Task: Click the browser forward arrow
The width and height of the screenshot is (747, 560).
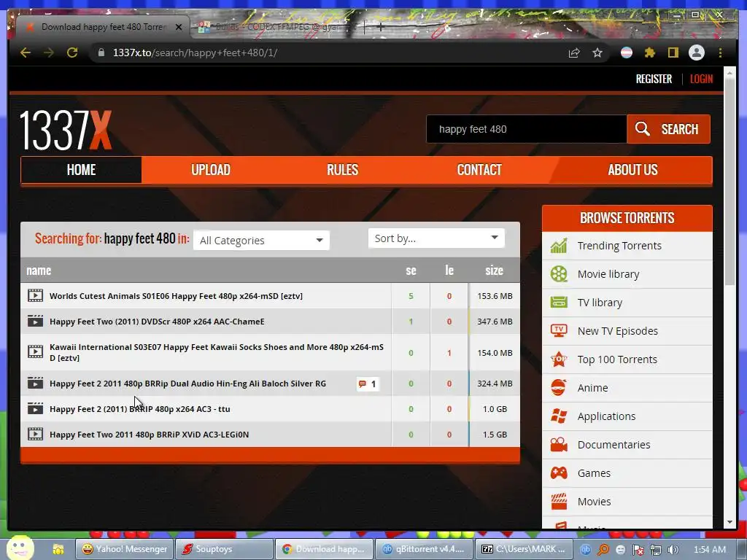Action: 49,52
